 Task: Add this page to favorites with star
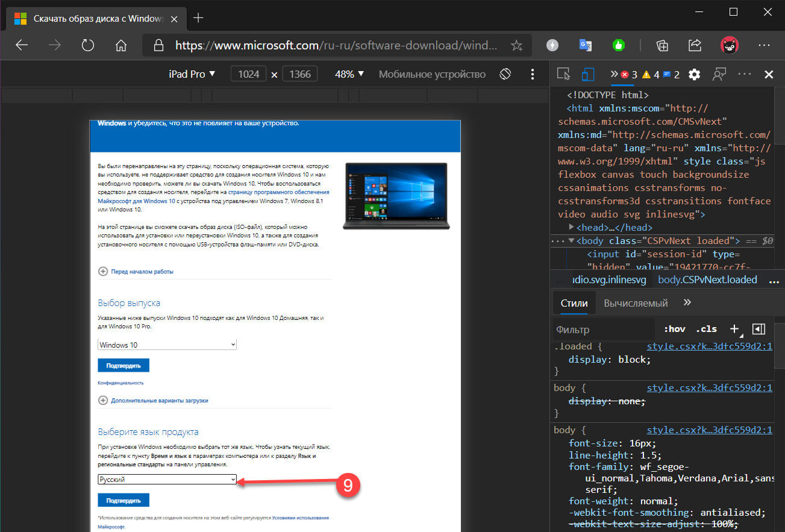coord(516,46)
